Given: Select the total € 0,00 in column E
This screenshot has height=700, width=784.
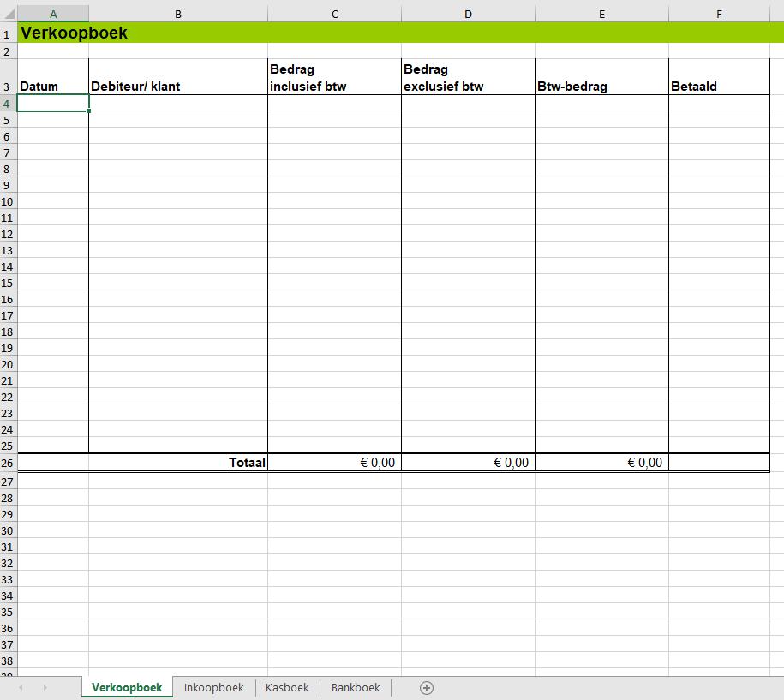Looking at the screenshot, I should pyautogui.click(x=601, y=463).
